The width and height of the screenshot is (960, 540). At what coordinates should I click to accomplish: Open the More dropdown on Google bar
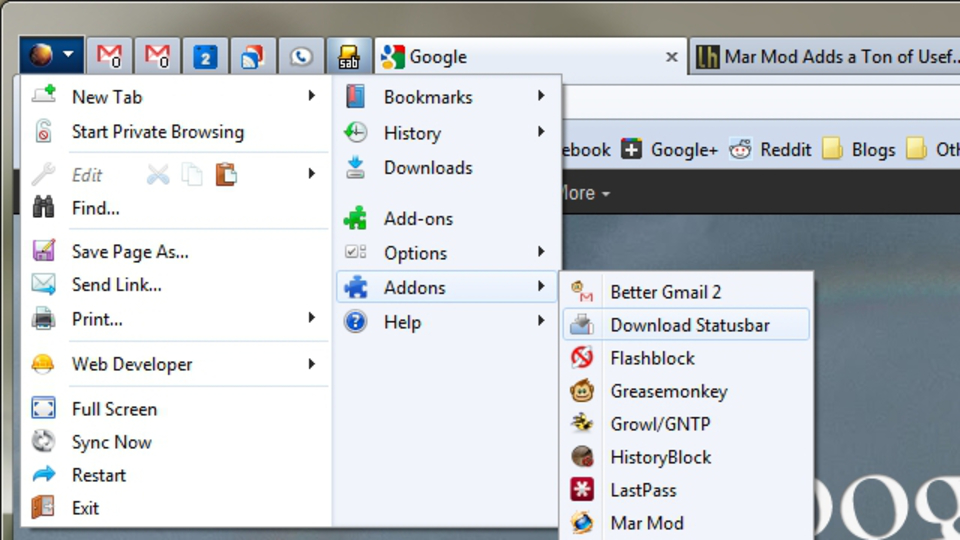point(586,193)
